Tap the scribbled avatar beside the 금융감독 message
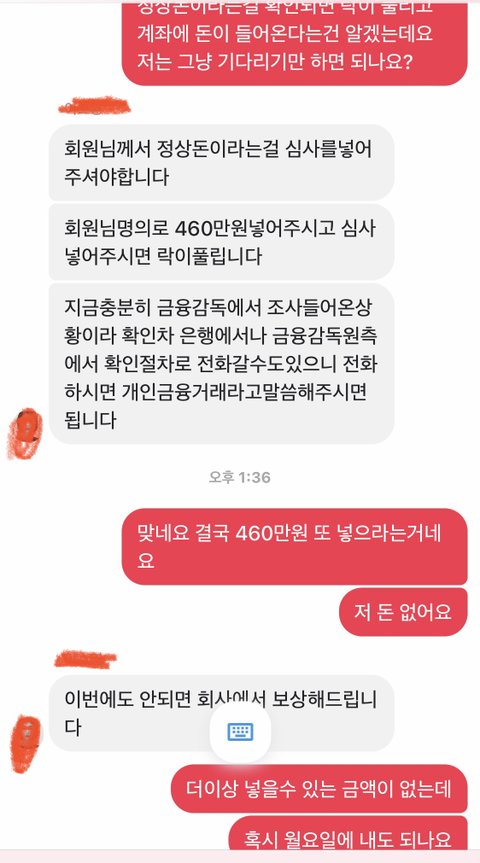Viewport: 480px width, 863px height. pyautogui.click(x=24, y=433)
